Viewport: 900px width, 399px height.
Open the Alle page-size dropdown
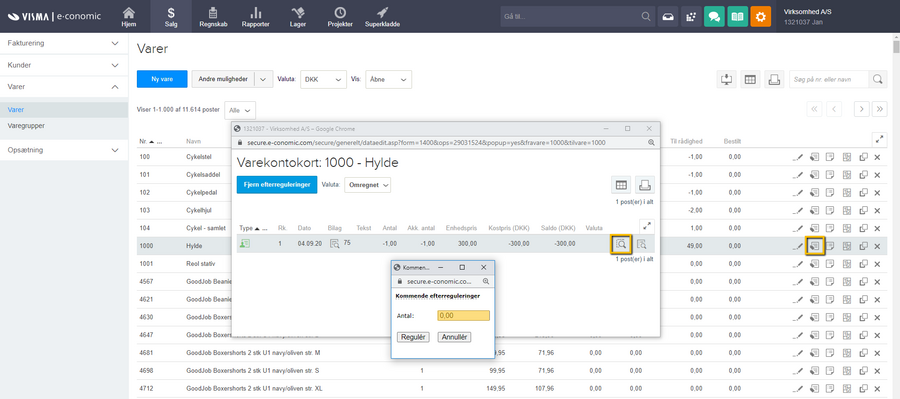[x=240, y=110]
